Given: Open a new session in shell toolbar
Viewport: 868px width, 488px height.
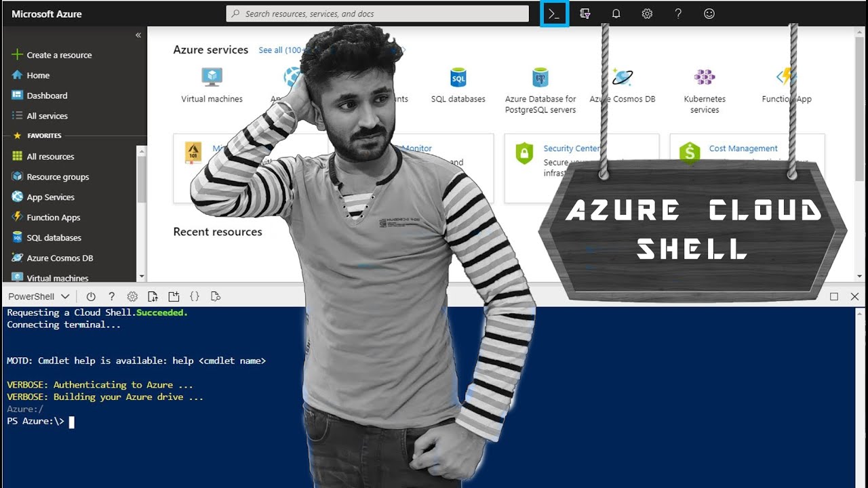Looking at the screenshot, I should click(x=174, y=296).
